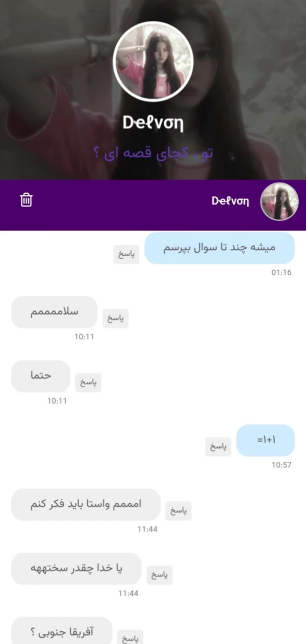Viewport: 306px width, 644px height.
Task: Select the Delvon name in the purple bar
Action: 231,201
